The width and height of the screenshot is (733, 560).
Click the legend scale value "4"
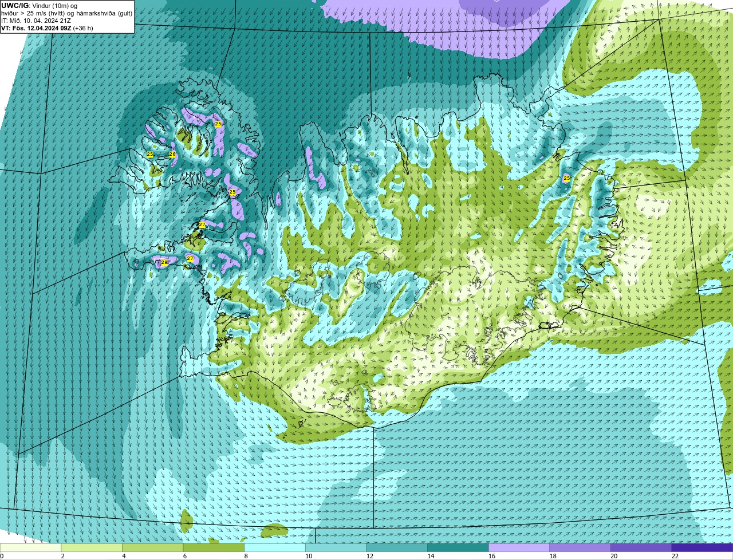(x=124, y=556)
